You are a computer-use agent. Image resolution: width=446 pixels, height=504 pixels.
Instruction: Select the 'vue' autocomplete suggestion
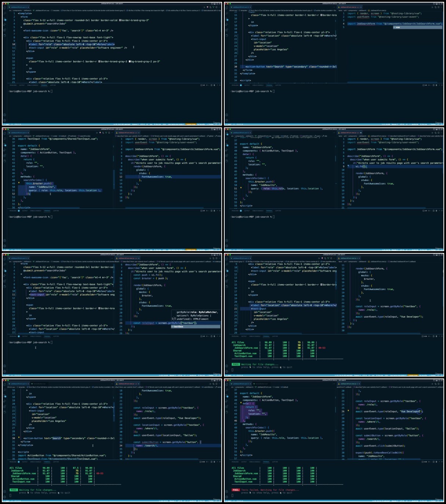tap(417, 27)
